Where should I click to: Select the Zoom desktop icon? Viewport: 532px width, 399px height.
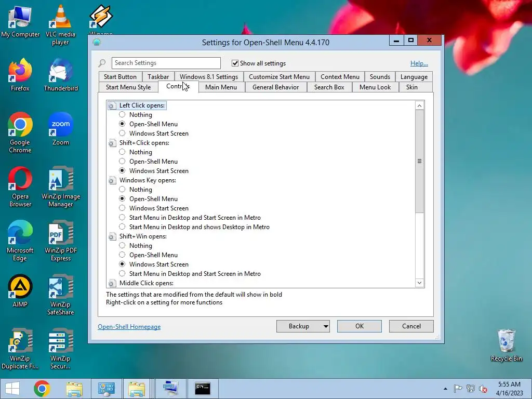61,129
